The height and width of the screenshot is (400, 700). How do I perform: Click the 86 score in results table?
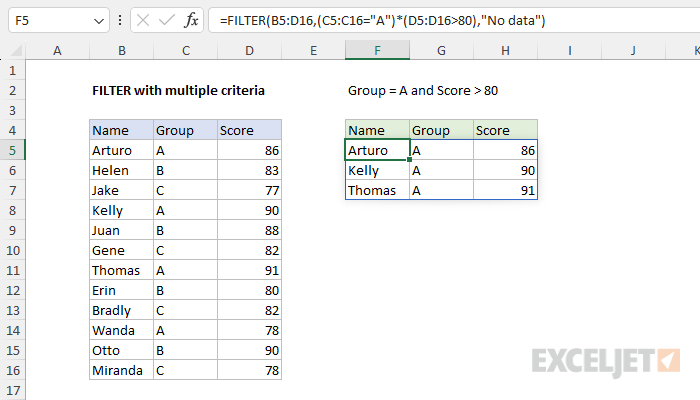pos(505,150)
